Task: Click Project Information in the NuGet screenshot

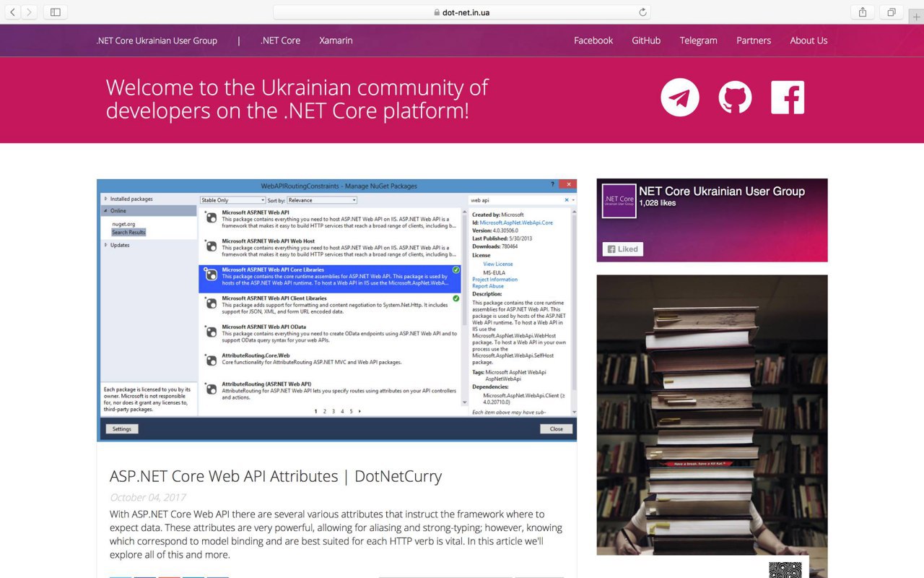Action: [495, 280]
